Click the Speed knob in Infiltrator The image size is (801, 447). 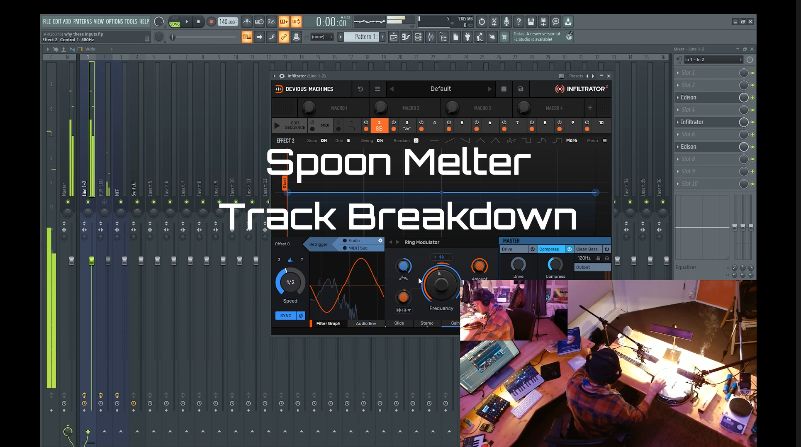290,282
